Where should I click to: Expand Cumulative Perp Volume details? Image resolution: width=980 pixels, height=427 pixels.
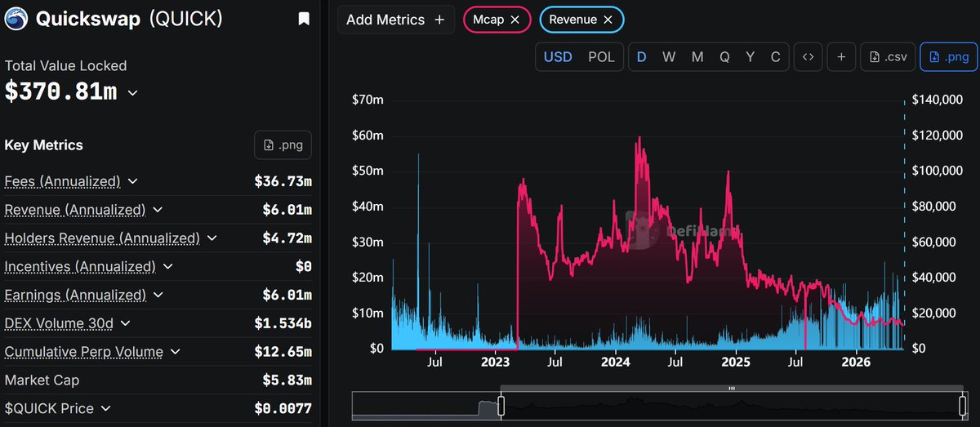(x=176, y=352)
